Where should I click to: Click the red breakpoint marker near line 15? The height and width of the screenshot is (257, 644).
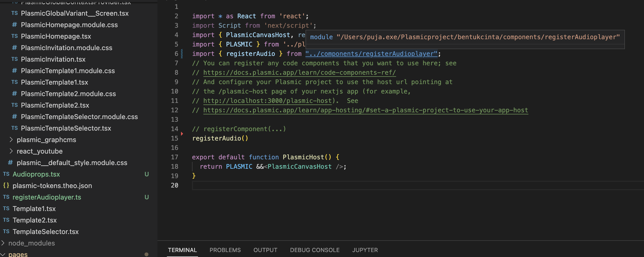[182, 134]
